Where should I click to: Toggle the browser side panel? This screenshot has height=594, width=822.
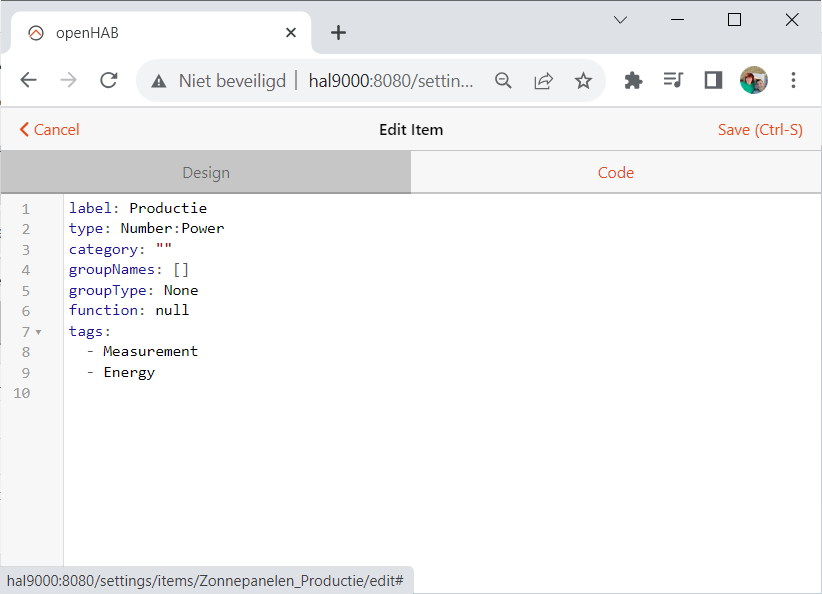click(713, 81)
